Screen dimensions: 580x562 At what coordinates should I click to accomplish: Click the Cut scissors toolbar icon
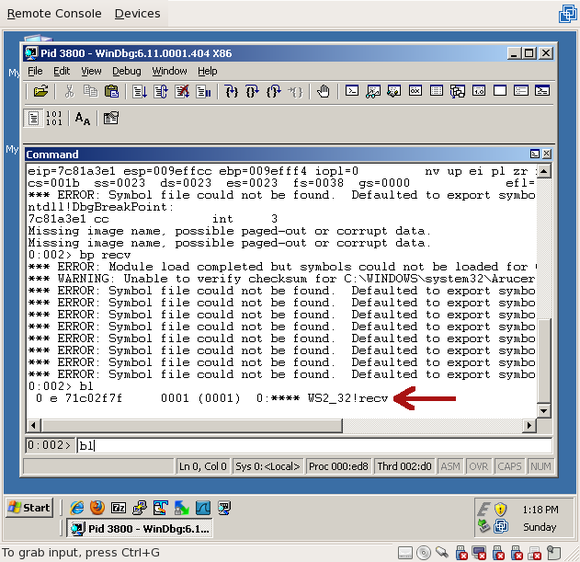coord(69,91)
